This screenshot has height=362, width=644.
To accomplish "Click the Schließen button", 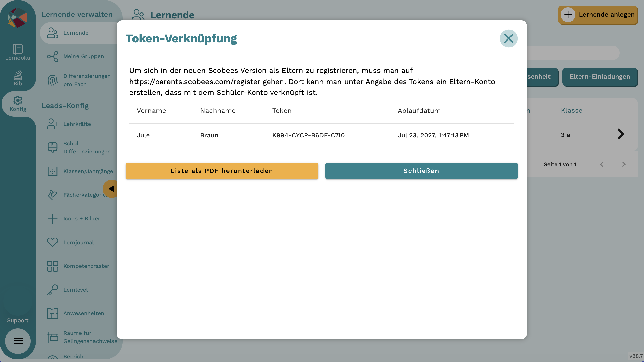I will tap(421, 171).
